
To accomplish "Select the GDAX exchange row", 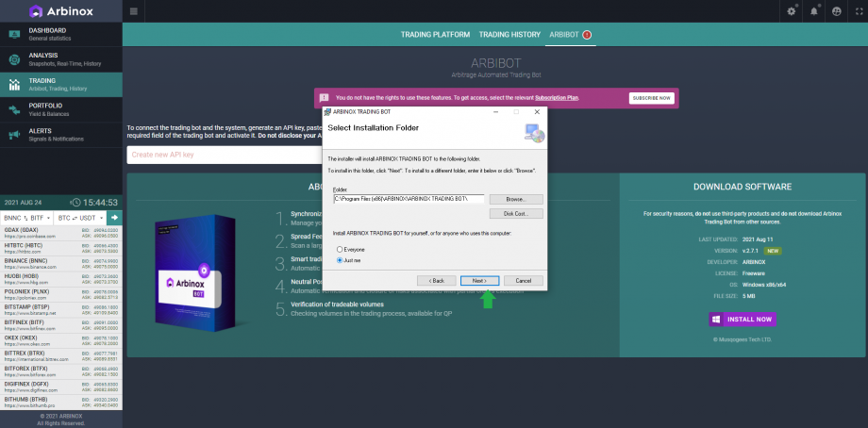I will click(x=61, y=233).
